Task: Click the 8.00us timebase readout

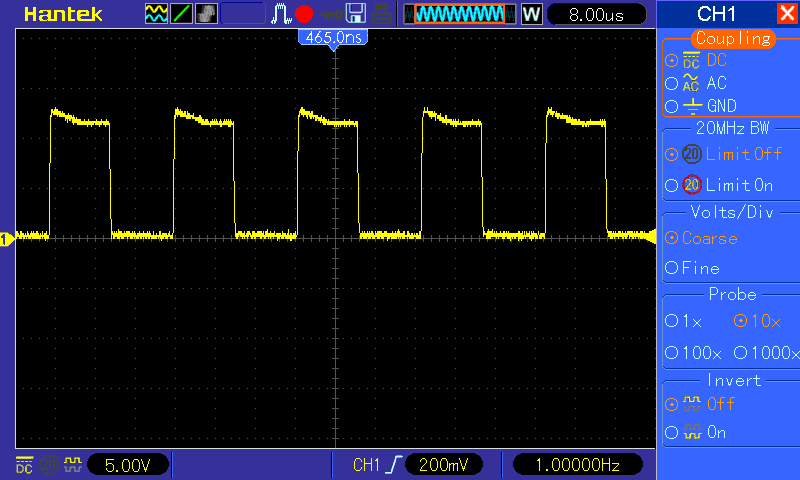Action: click(596, 14)
